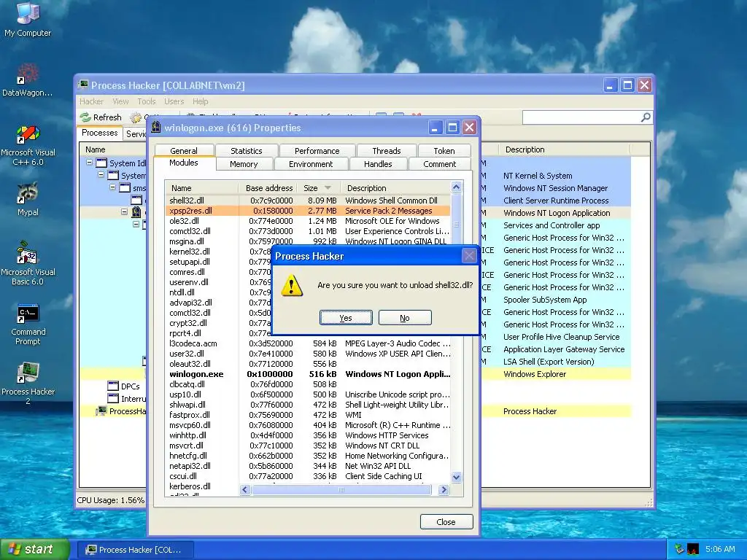Image resolution: width=747 pixels, height=560 pixels.
Task: Open Microsoft Visual C++ 6.0 shortcut
Action: coord(28,145)
